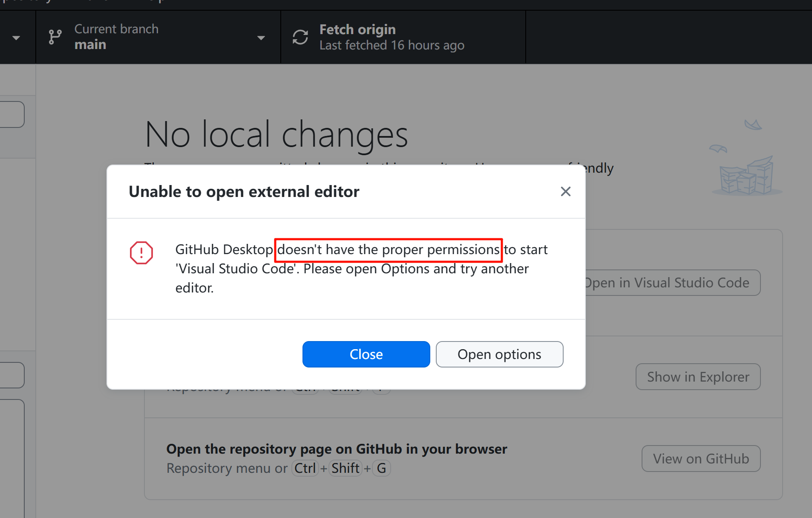Click 'Unable to open external editor' title
Screen dimensions: 812x518
point(244,192)
